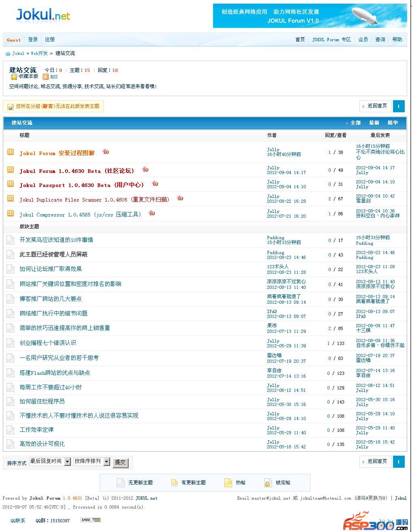The image size is (412, 532).
Task: Click the 收藏本版 link text
Action: coord(28,76)
